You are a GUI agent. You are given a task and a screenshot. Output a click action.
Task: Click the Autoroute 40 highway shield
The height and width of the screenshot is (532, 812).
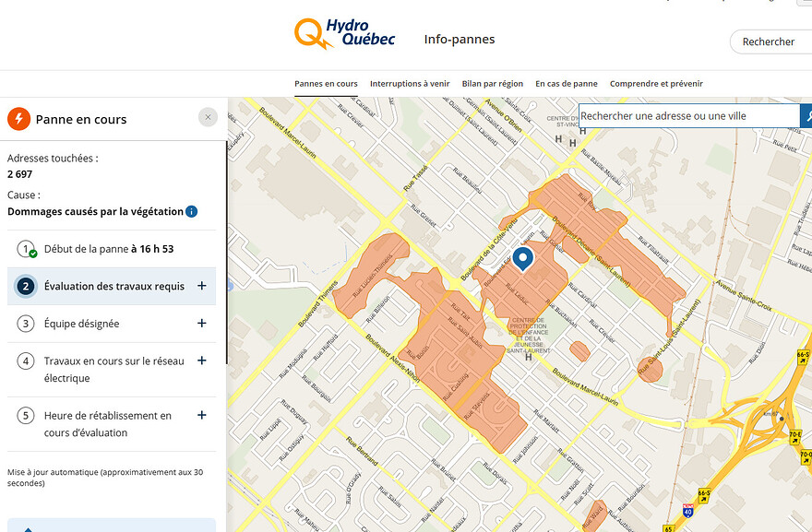(x=687, y=508)
